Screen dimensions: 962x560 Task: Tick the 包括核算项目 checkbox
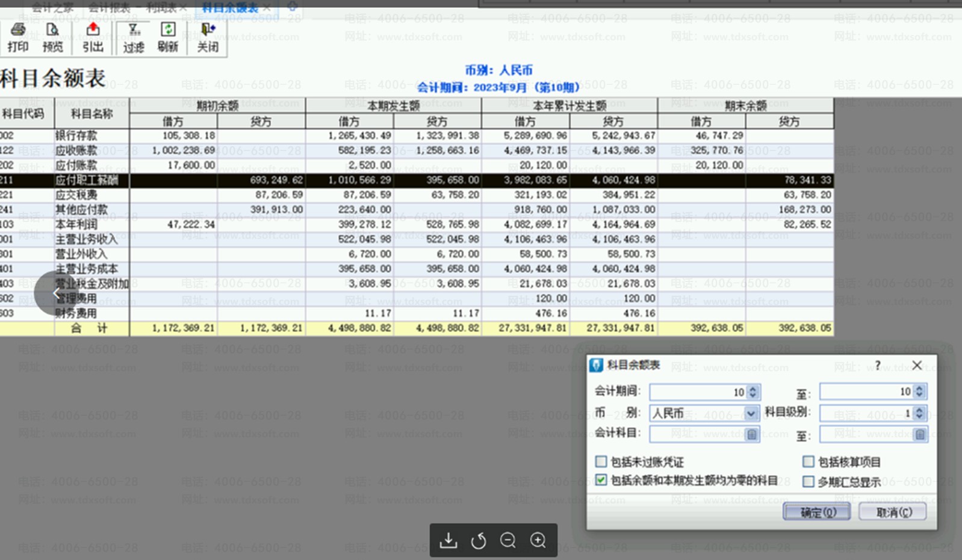pos(808,461)
